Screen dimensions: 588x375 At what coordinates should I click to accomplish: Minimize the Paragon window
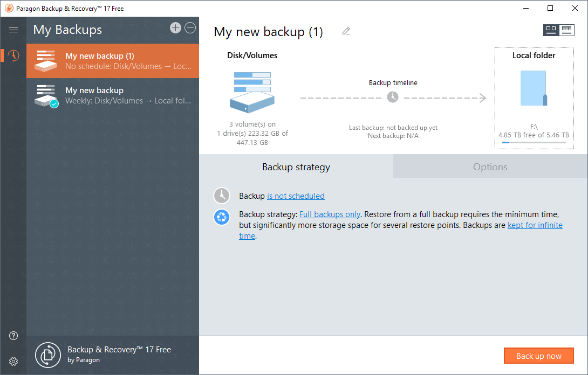click(x=526, y=8)
